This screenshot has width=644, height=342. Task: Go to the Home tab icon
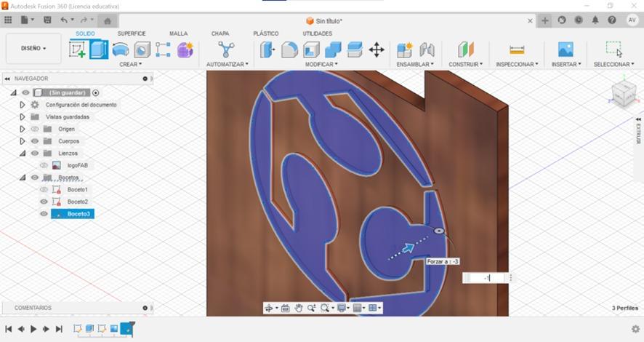(x=108, y=21)
